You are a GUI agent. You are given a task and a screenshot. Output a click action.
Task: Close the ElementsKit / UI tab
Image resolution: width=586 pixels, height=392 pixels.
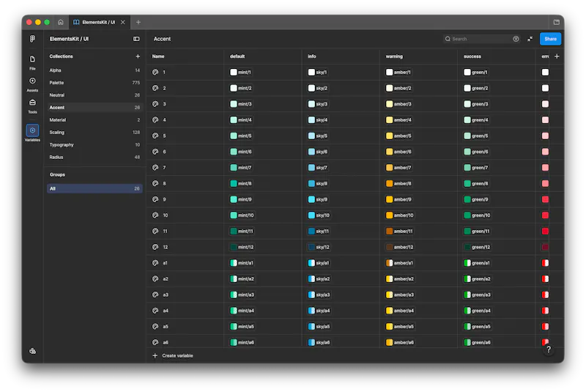(x=122, y=22)
